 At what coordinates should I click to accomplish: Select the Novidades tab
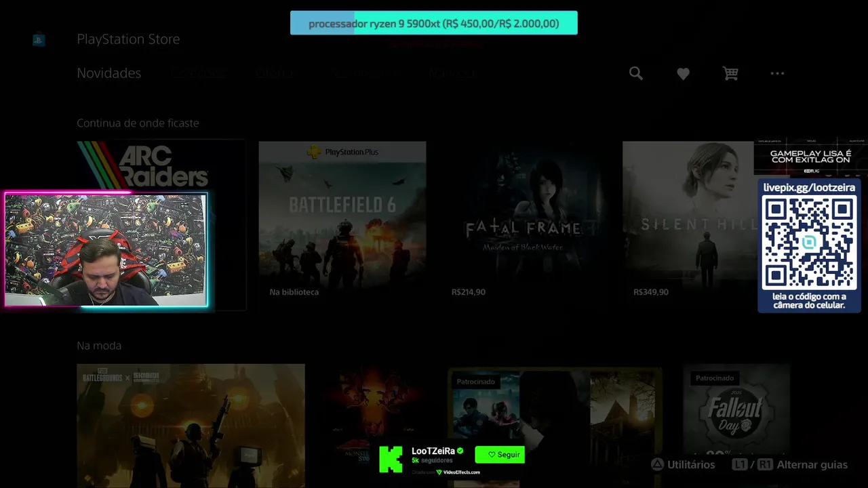(108, 73)
